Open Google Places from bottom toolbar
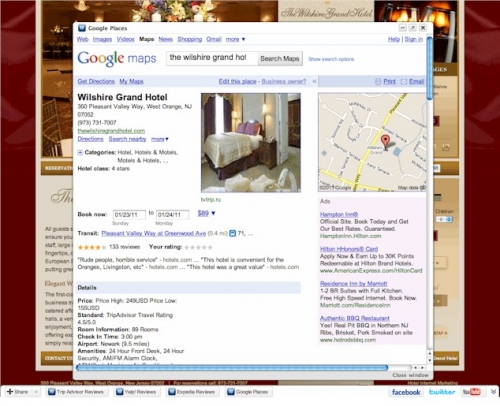The height and width of the screenshot is (406, 500). pos(248,392)
